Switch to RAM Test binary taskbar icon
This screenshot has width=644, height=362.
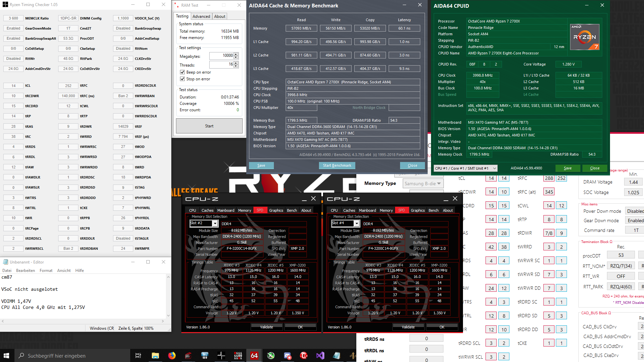tap(238, 355)
